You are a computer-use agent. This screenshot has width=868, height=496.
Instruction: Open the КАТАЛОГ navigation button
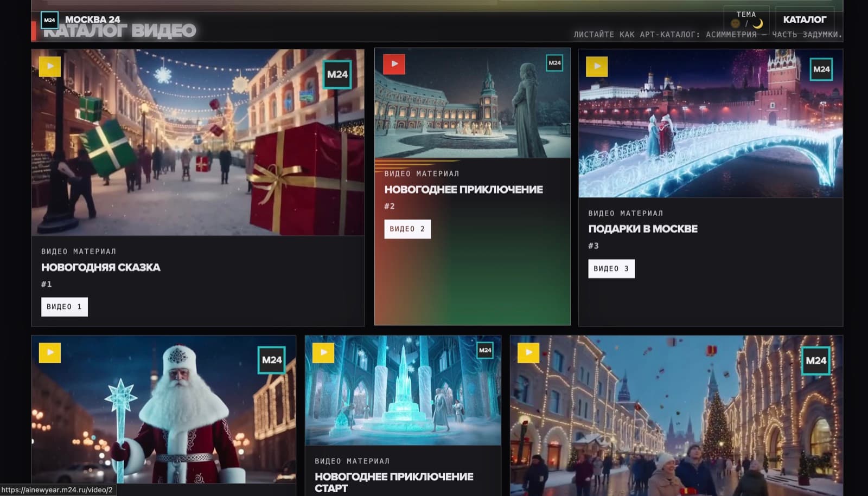[x=805, y=20]
